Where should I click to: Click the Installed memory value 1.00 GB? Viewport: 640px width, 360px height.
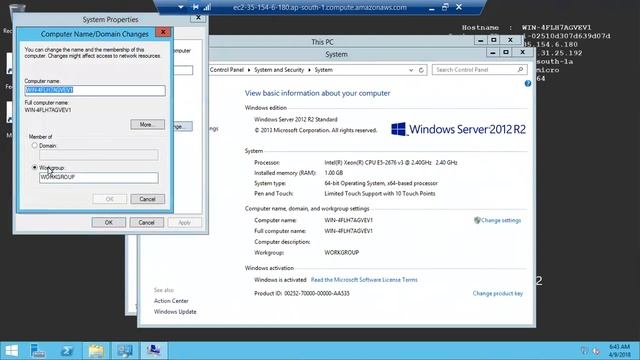(x=333, y=173)
